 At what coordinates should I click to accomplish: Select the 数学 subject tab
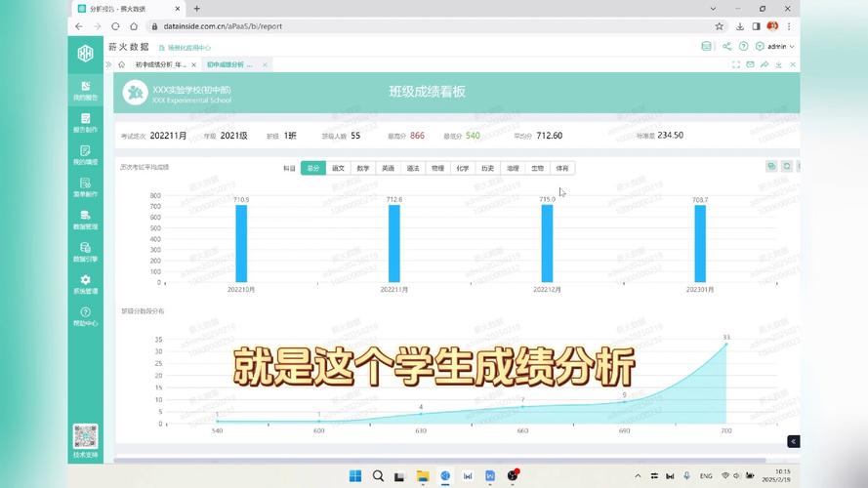(363, 168)
